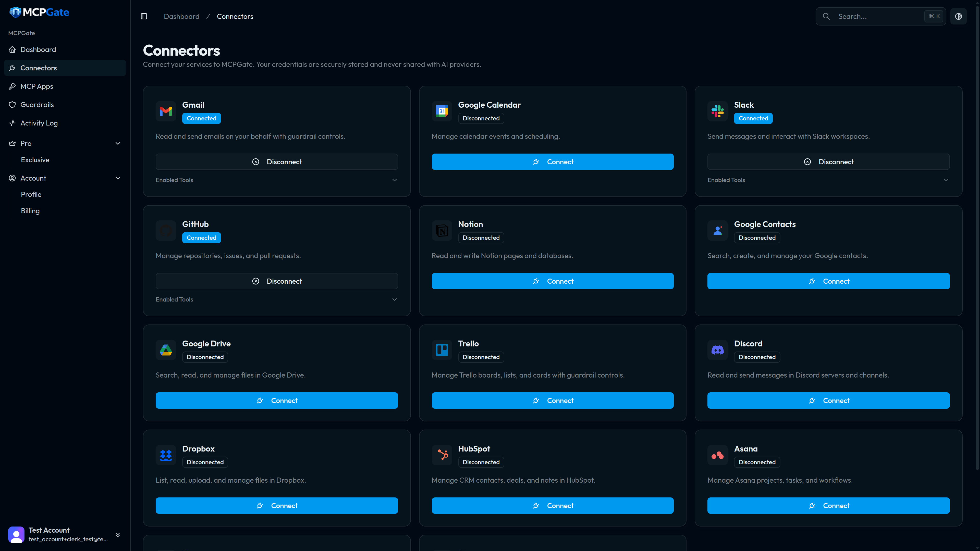Screen dimensions: 980x551
Task: Click the Connected badge on Slack
Action: pyautogui.click(x=753, y=118)
